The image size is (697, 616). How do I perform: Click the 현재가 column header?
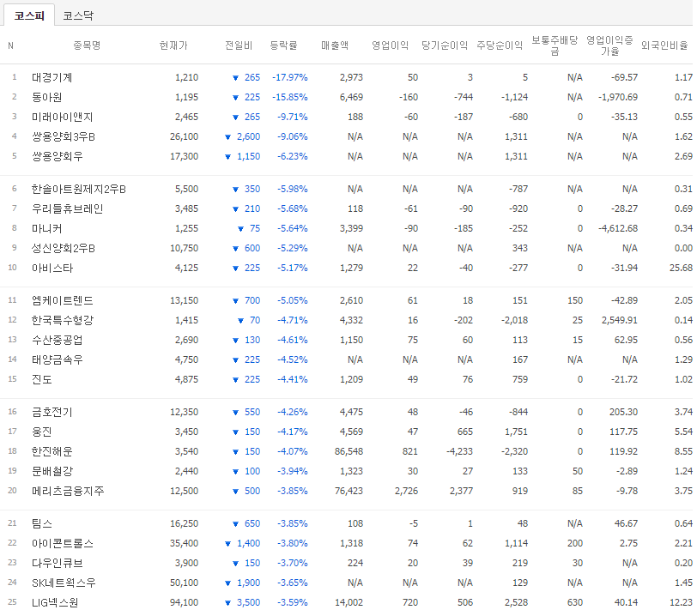pos(173,45)
